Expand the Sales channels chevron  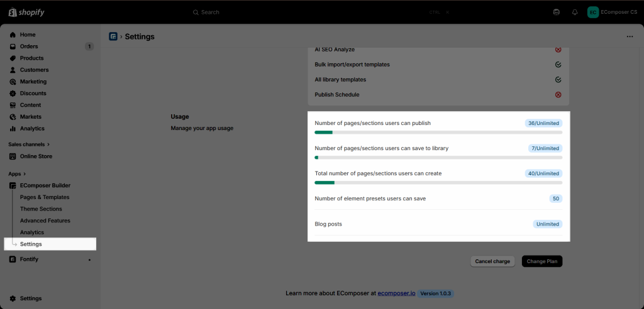(x=48, y=144)
